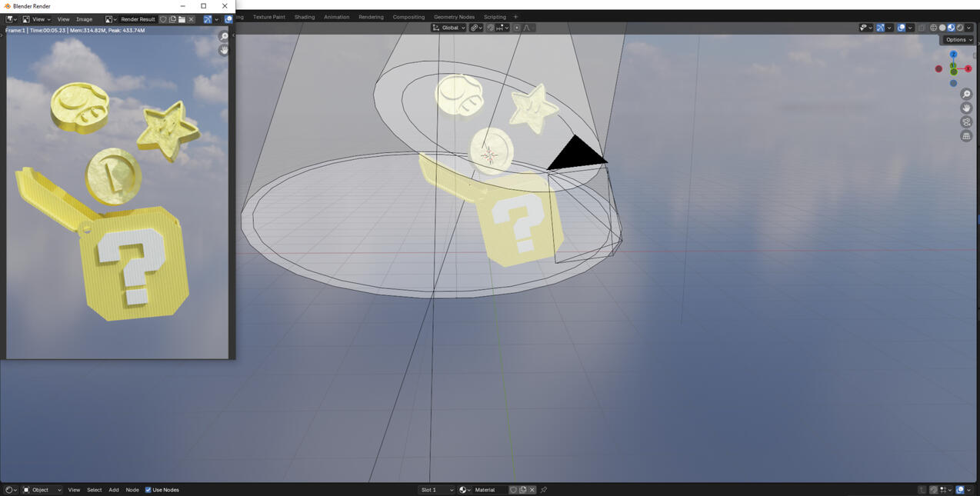Select wireframe viewport shading mode
980x496 pixels.
tap(933, 28)
